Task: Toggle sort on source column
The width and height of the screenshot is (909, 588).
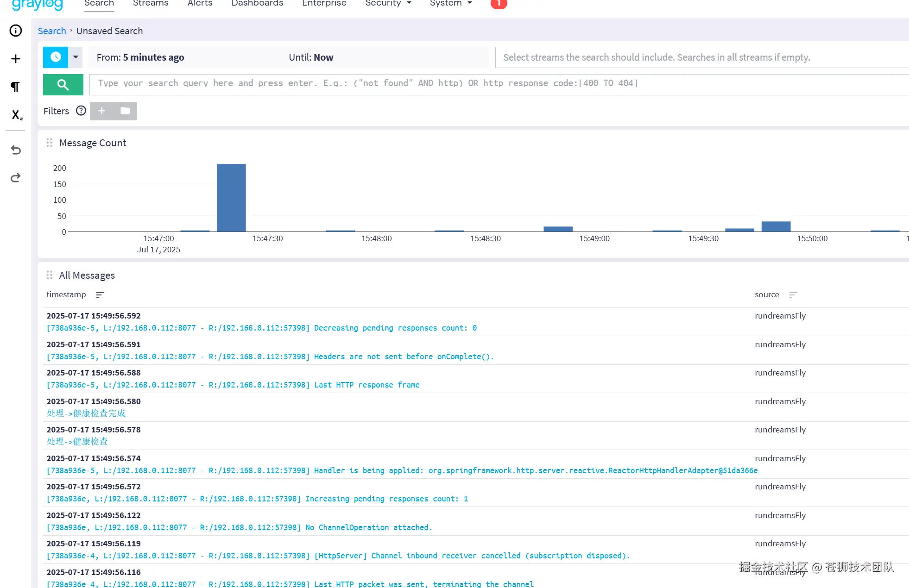Action: tap(793, 295)
